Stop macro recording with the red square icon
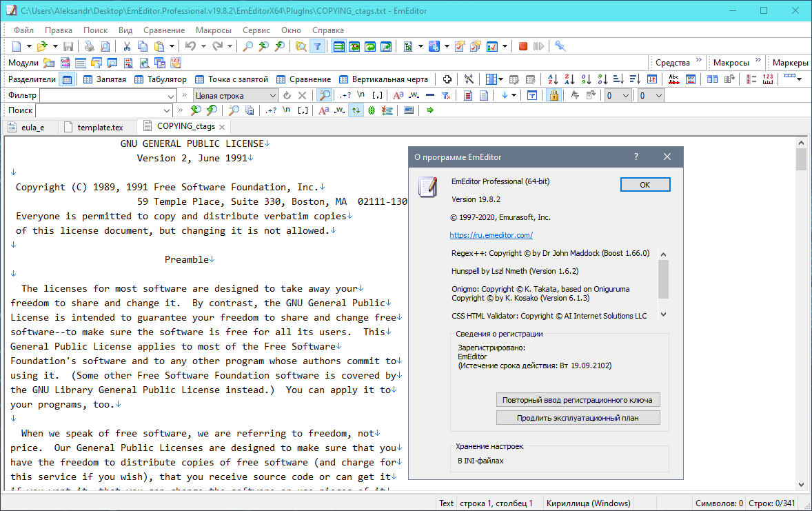The width and height of the screenshot is (812, 511). click(x=523, y=47)
